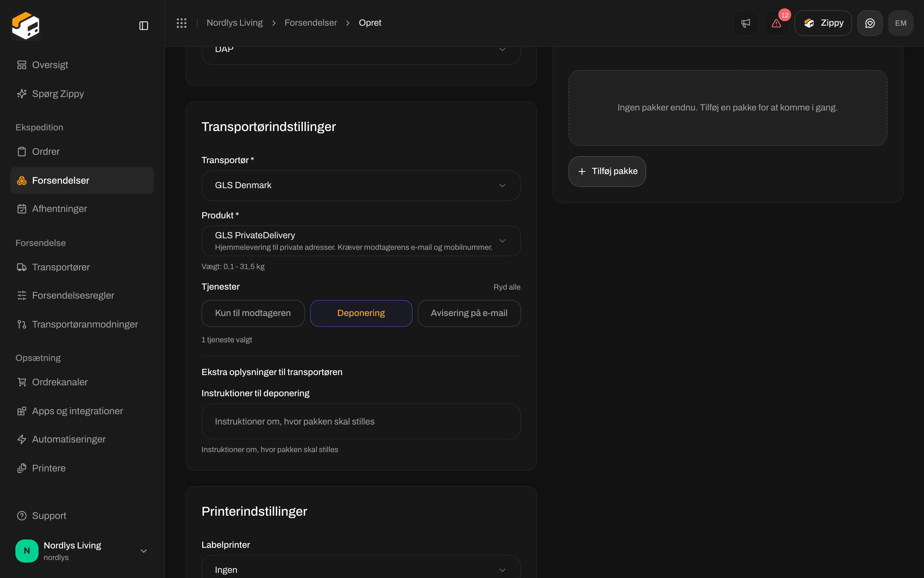Screen dimensions: 924x578
Task: Toggle the sidebar collapse icon
Action: tap(143, 26)
